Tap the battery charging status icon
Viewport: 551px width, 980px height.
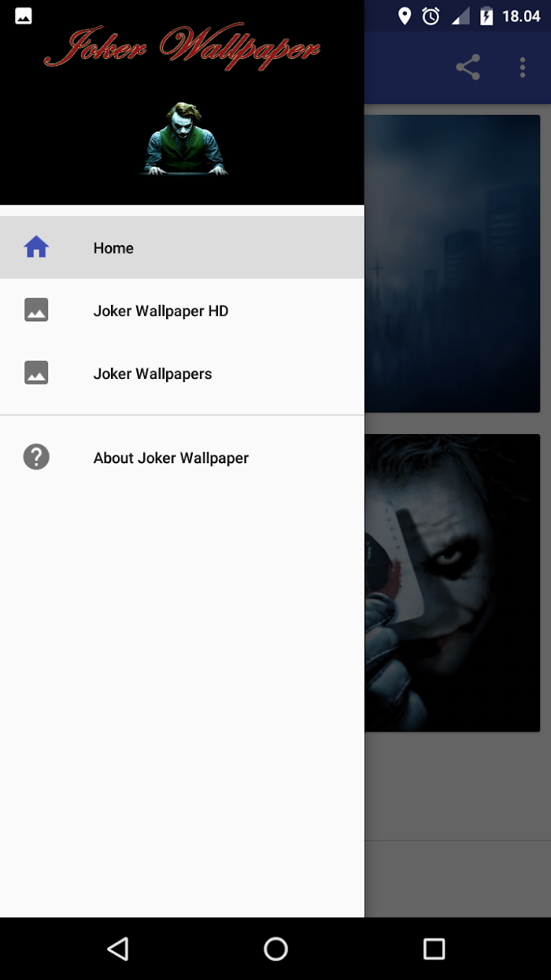pos(486,16)
